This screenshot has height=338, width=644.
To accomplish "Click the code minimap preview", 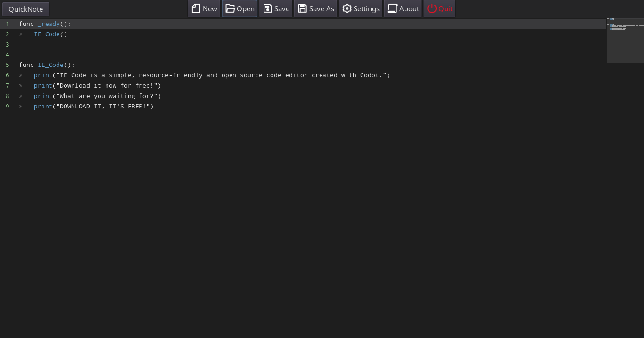I will coord(625,40).
